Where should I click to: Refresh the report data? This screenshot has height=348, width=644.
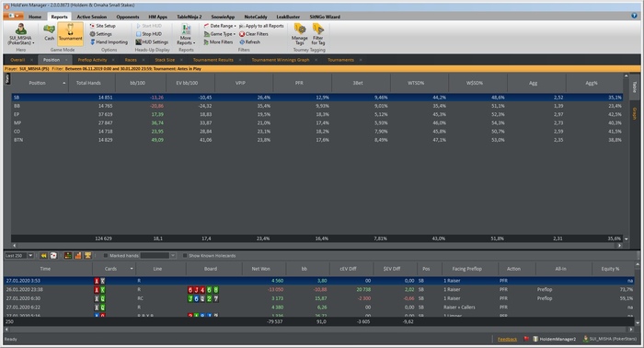click(x=249, y=42)
